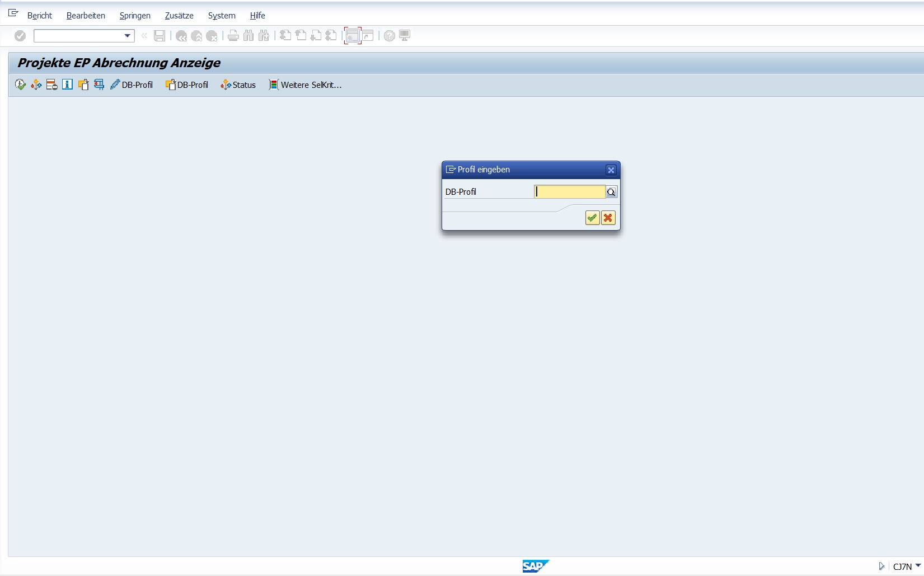
Task: Click the Back navigation icon
Action: pos(181,36)
